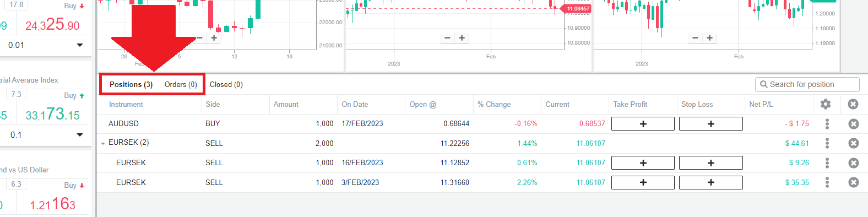Screen dimensions: 868x217
Task: Sort by Side column header
Action: tap(213, 104)
